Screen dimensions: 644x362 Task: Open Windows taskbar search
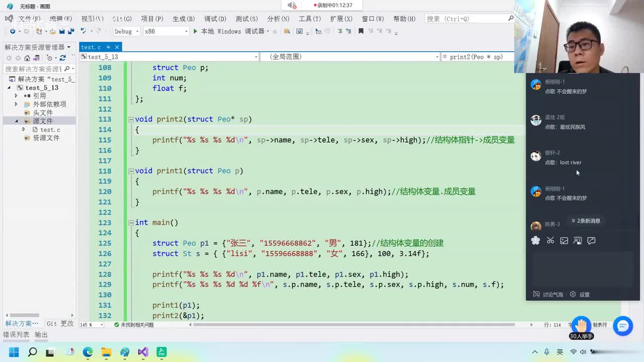click(x=32, y=352)
